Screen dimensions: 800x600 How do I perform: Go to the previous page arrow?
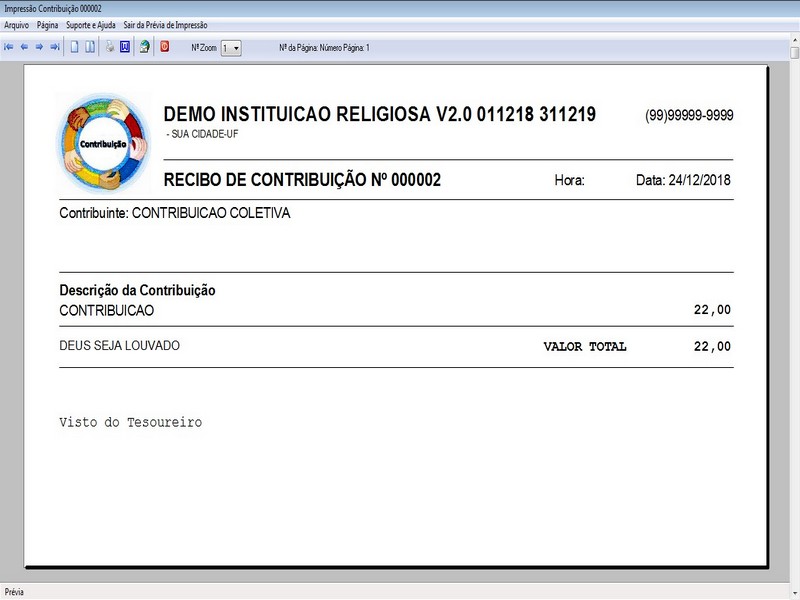[24, 47]
